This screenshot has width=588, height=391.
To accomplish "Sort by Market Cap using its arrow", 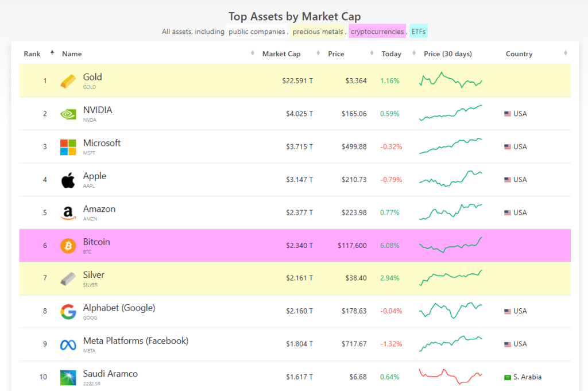I will coord(318,53).
